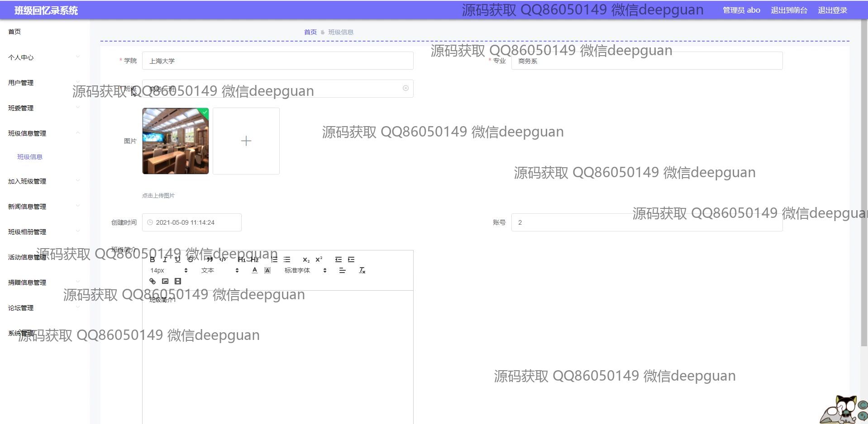Insert a video into editor

click(178, 281)
